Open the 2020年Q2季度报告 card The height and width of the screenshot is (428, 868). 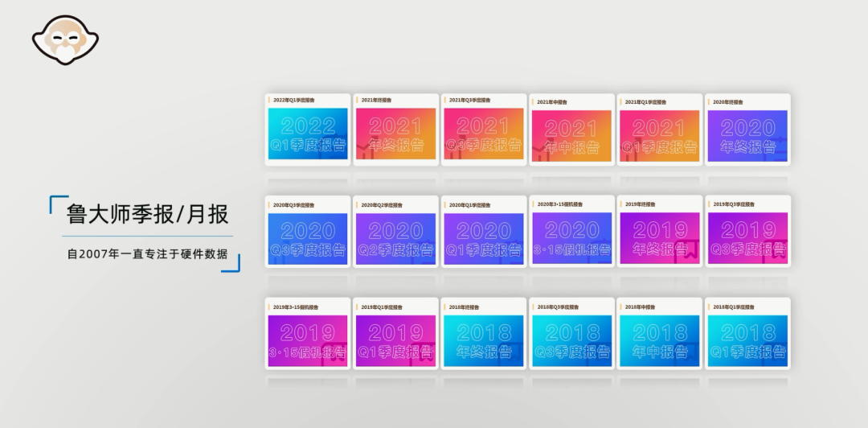[x=395, y=232]
